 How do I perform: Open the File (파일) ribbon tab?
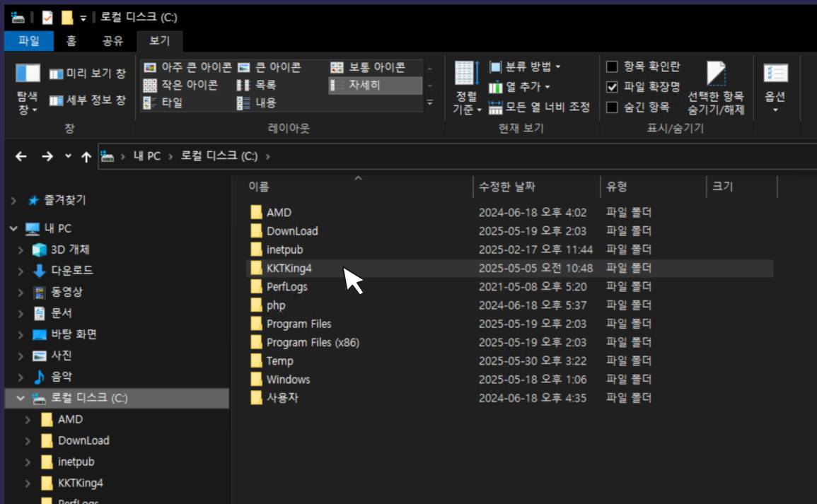coord(29,41)
